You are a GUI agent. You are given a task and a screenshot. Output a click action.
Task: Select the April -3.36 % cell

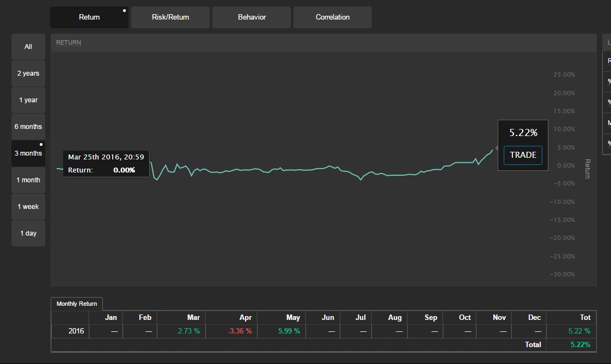click(x=240, y=331)
